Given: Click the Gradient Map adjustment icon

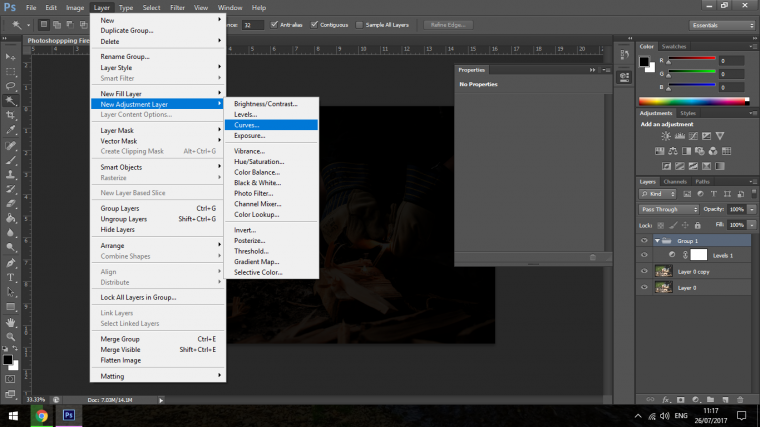Looking at the screenshot, I should tap(720, 166).
